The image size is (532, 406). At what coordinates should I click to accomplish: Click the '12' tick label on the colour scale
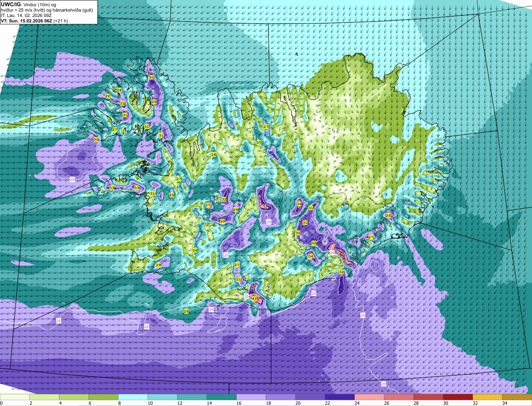point(180,403)
